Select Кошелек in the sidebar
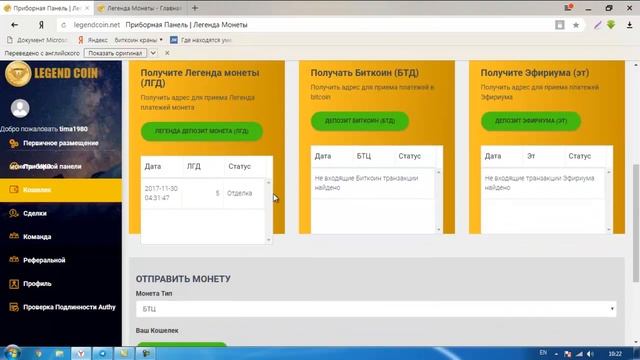Image resolution: width=640 pixels, height=360 pixels. coord(61,190)
